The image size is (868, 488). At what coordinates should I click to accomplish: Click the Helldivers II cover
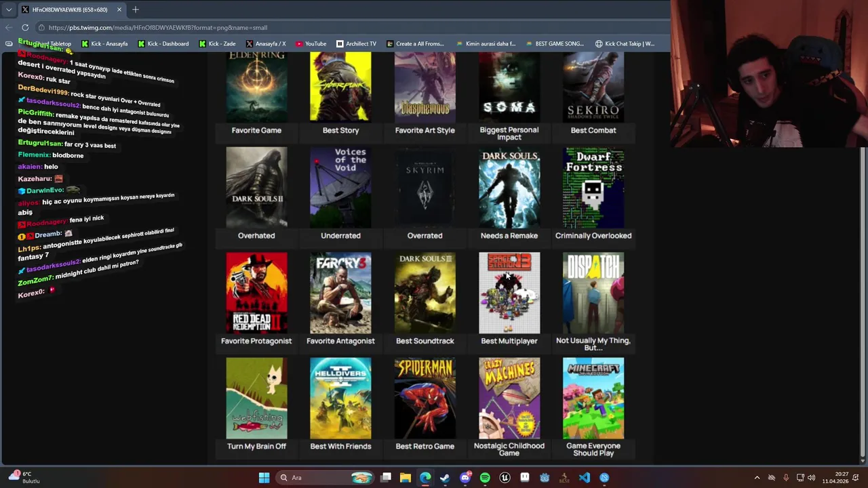pos(340,399)
